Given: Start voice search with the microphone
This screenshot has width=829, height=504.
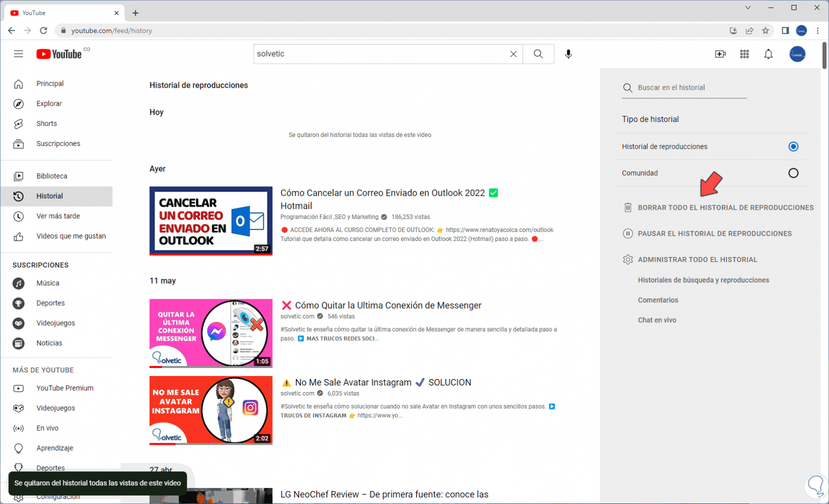Looking at the screenshot, I should [x=568, y=54].
